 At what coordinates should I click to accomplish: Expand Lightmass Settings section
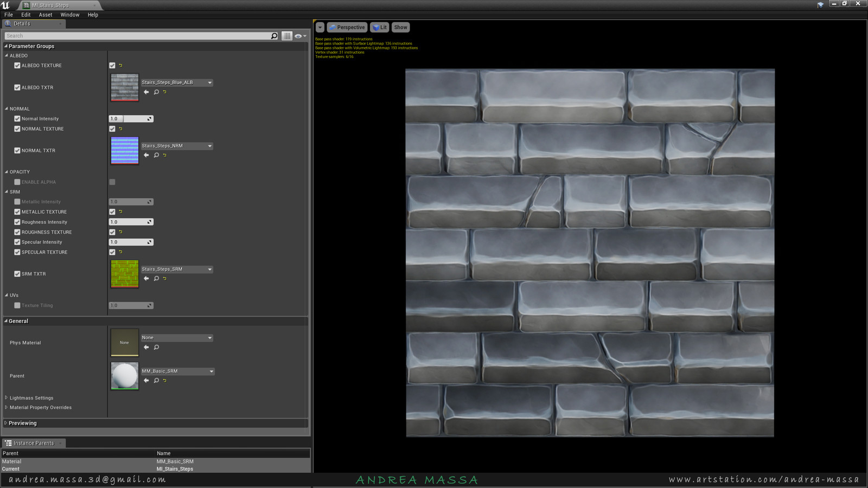pos(7,398)
